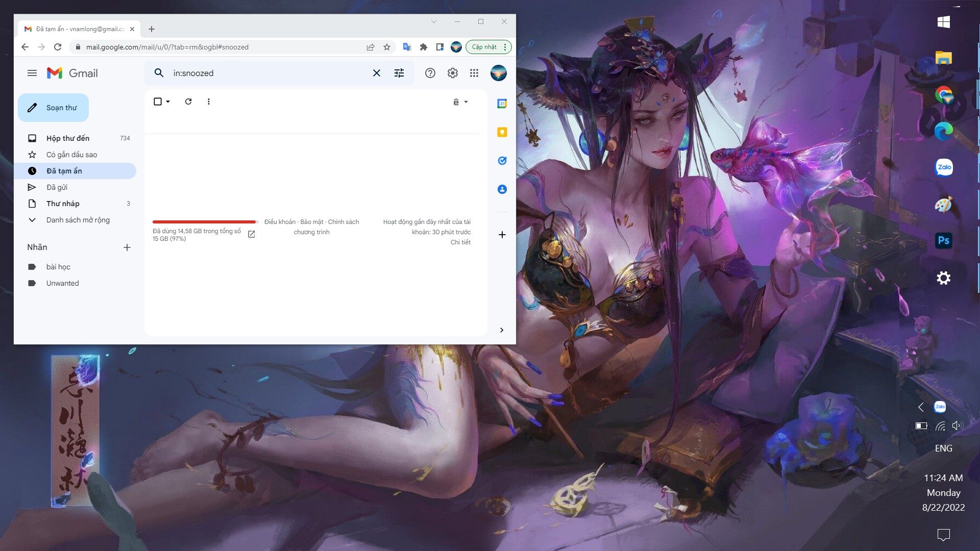Open Google Calendar in the side panel
Viewport: 980px width, 551px height.
point(502,104)
